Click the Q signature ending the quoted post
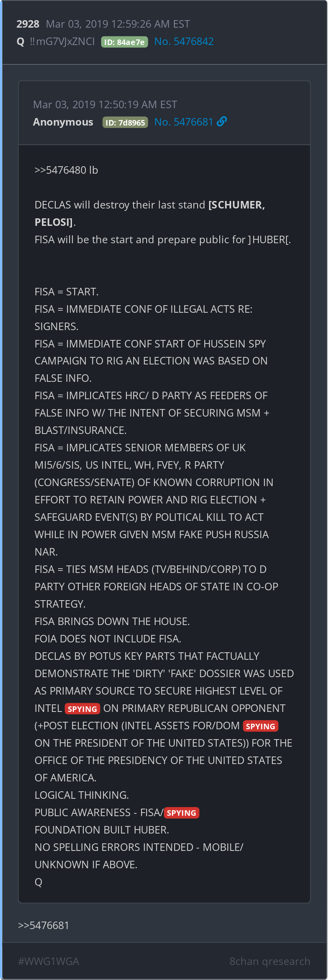The width and height of the screenshot is (328, 980). click(38, 882)
